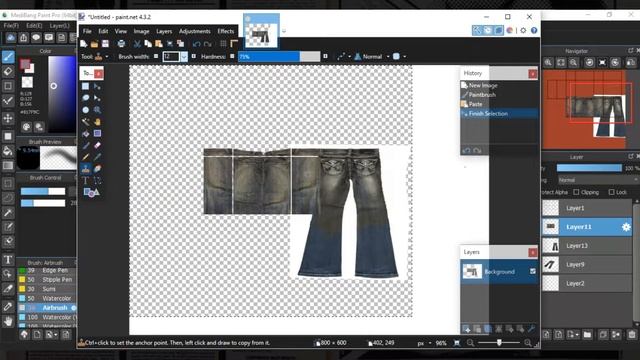Click MediBang layer opacity slider

(x=589, y=168)
